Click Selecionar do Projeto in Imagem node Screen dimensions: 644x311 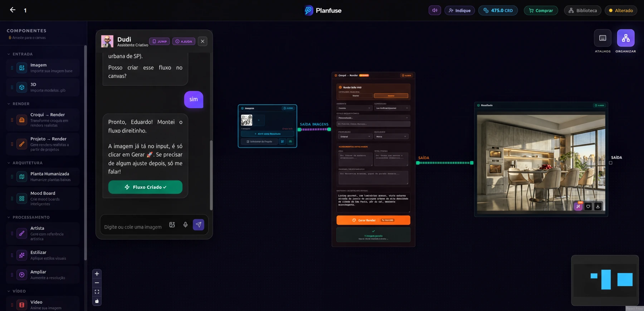pos(259,142)
